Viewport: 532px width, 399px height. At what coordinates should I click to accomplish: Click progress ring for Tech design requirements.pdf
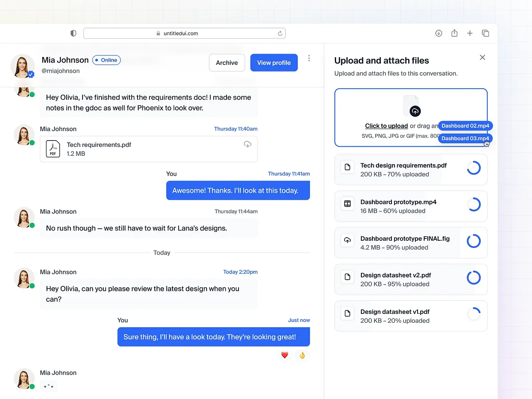tap(474, 168)
